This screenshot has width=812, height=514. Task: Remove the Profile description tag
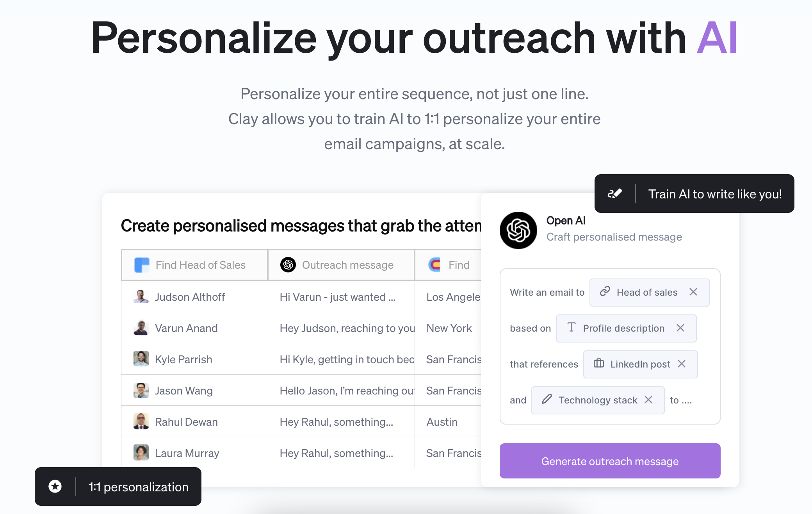click(680, 328)
